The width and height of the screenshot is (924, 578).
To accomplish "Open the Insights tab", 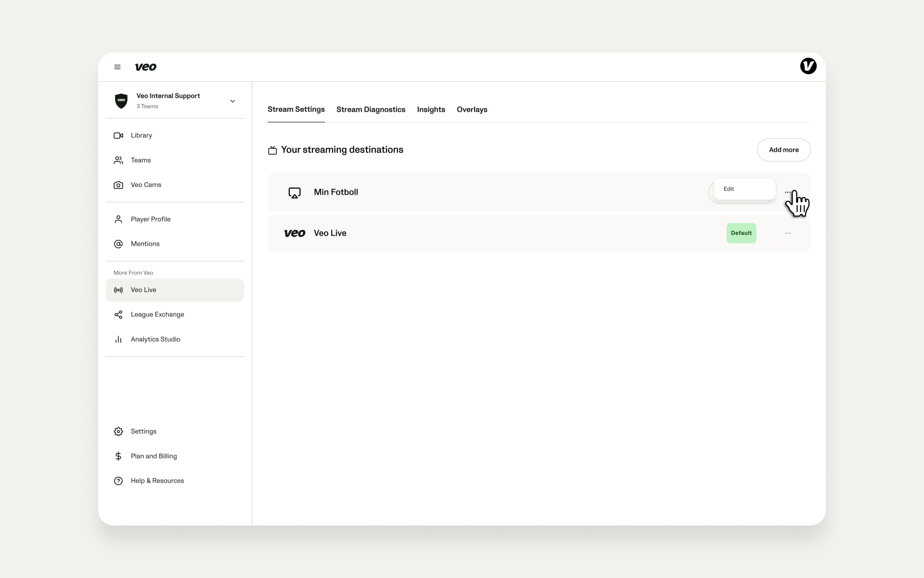I will coord(431,109).
